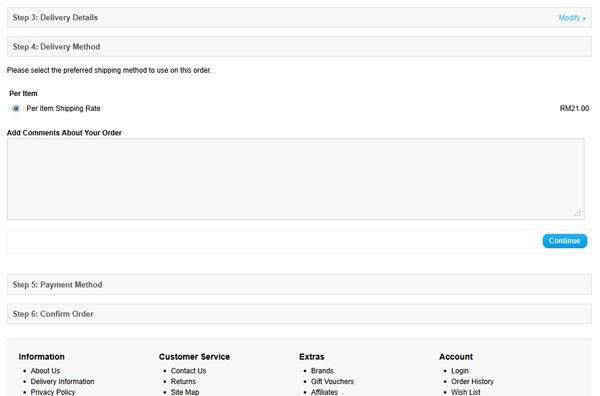
Task: Expand the Step 3: Delivery Details header
Action: [299, 18]
